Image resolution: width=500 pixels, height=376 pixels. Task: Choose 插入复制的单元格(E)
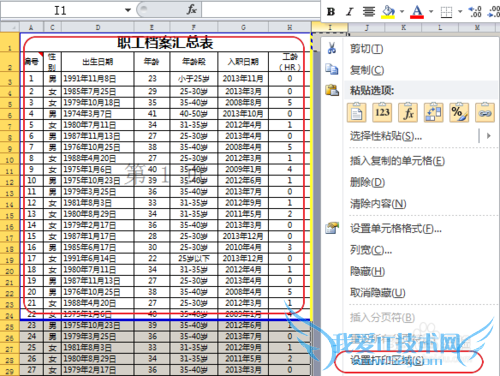397,161
